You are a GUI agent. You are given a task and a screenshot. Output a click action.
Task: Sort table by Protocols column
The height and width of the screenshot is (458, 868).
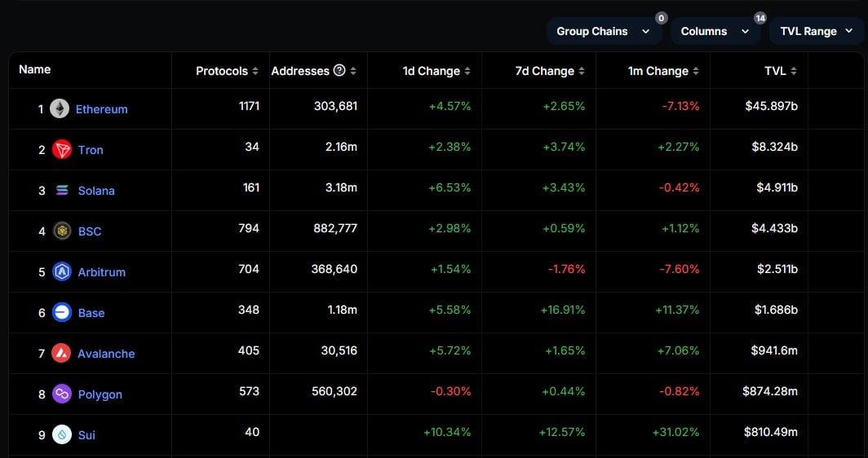[x=227, y=71]
